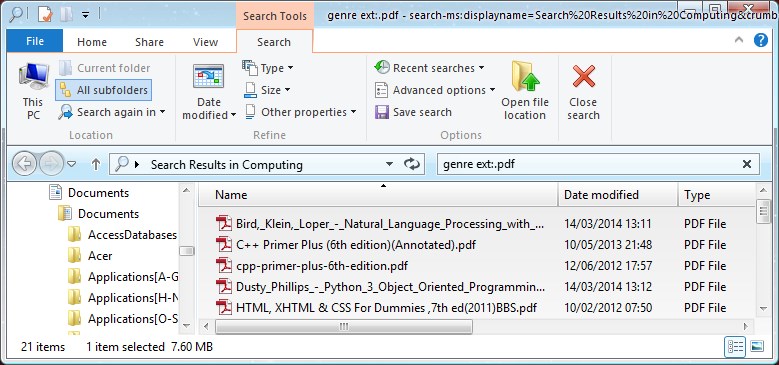Screen dimensions: 779x365
Task: Click Open file location
Action: click(x=525, y=91)
